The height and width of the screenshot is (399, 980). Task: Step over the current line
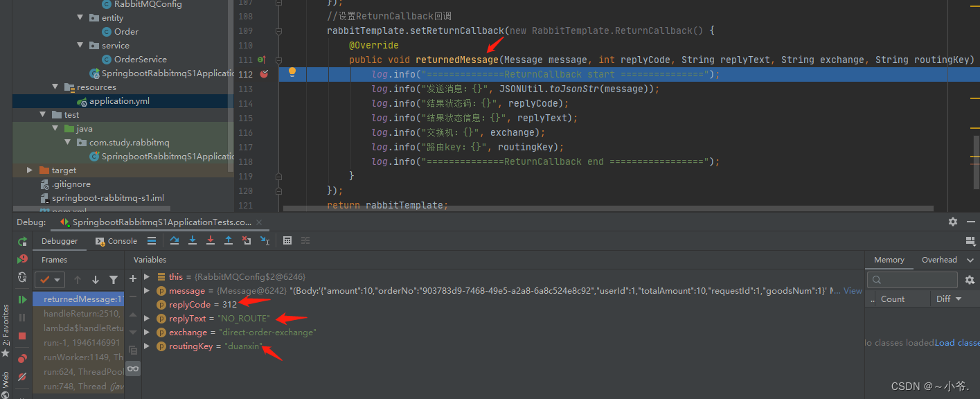(x=175, y=240)
